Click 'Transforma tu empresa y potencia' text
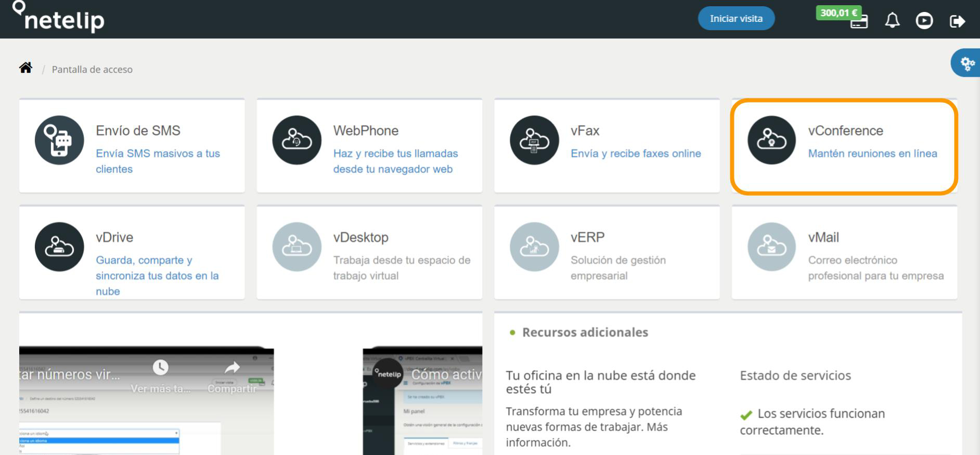 (x=594, y=426)
